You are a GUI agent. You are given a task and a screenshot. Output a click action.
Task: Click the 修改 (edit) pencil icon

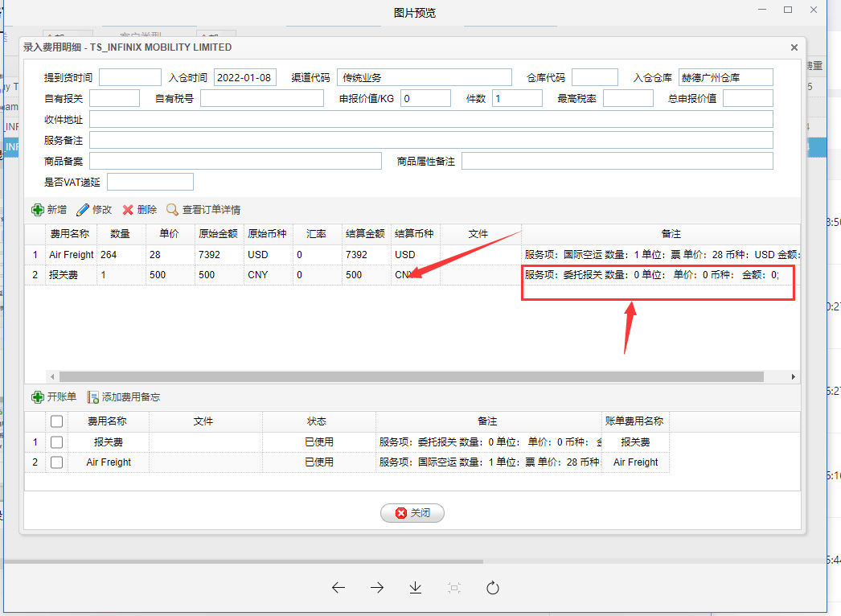(x=83, y=210)
